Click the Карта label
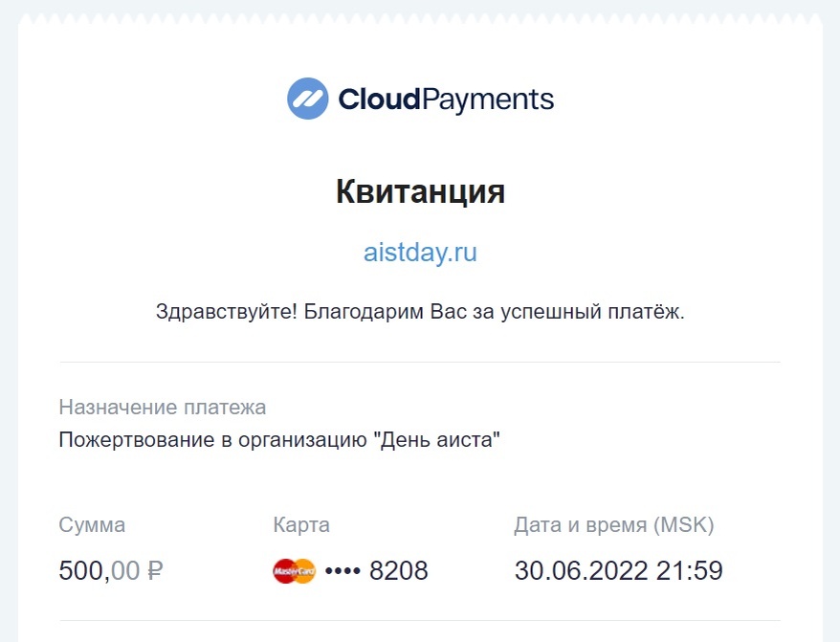840x642 pixels. pos(301,525)
